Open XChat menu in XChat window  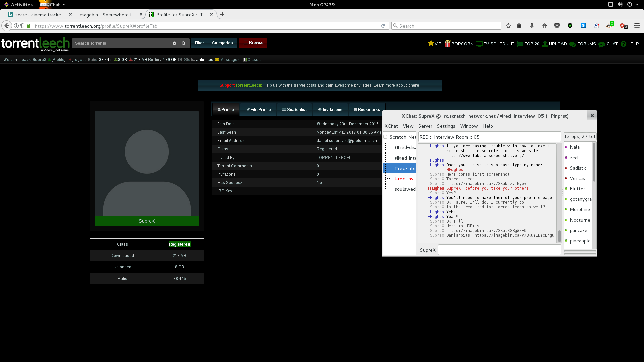391,126
